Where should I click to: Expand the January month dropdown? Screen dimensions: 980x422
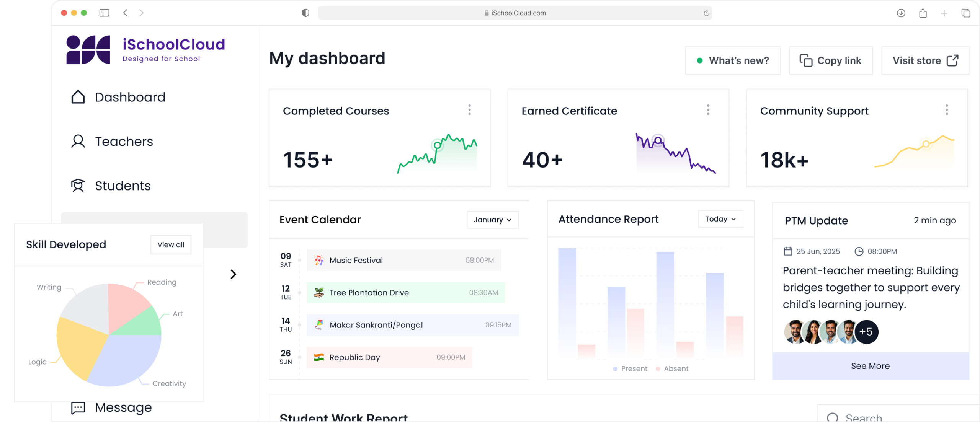coord(492,220)
